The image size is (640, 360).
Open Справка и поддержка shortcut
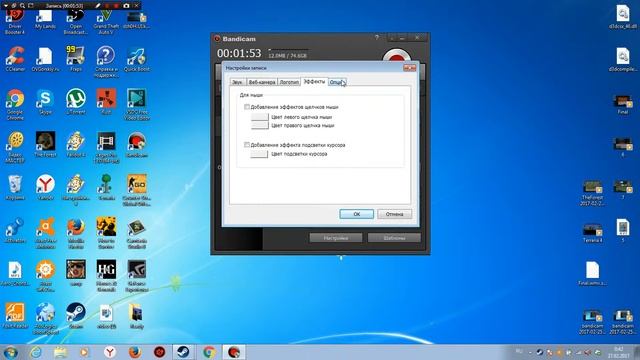tap(106, 61)
